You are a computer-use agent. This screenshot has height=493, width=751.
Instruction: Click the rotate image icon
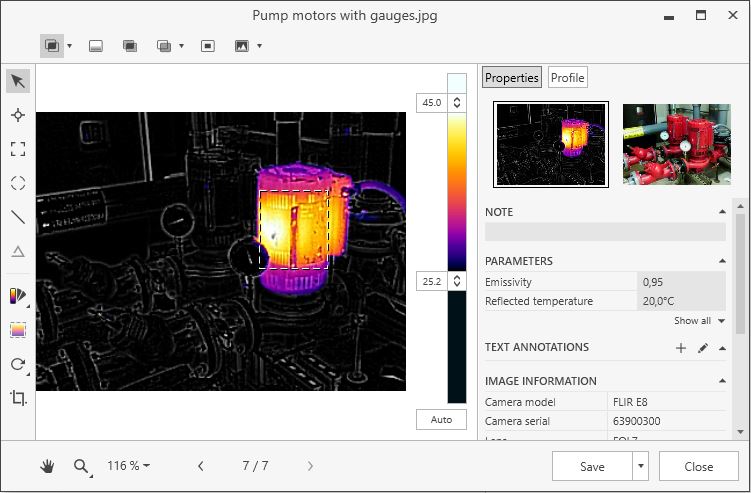(x=18, y=364)
